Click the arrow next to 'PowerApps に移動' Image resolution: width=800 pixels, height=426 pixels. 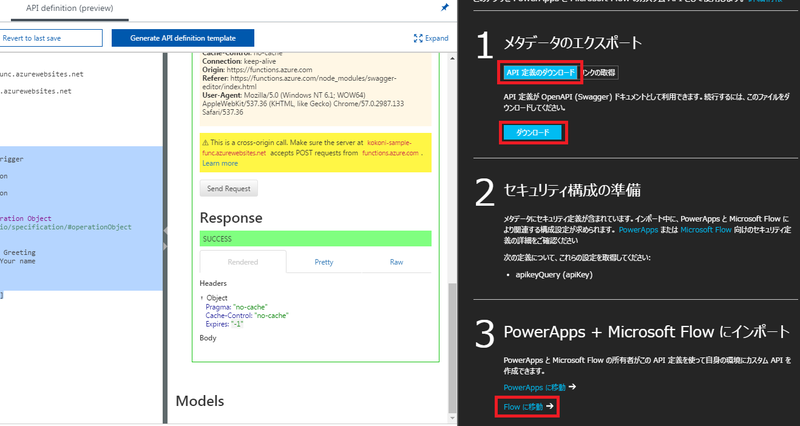click(x=572, y=387)
